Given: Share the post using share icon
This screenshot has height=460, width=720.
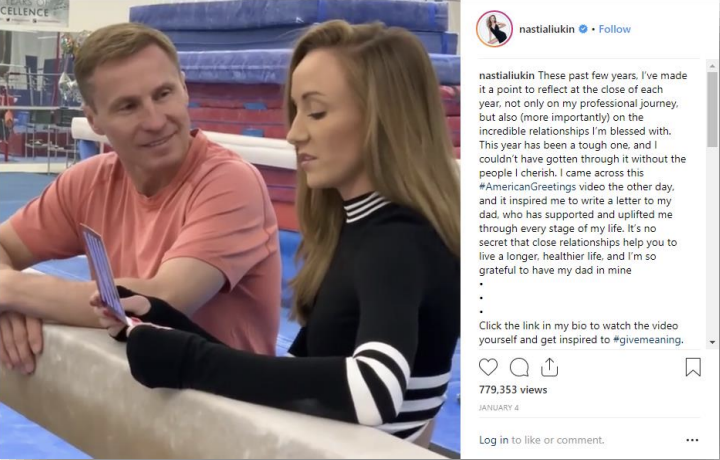Looking at the screenshot, I should click(549, 367).
